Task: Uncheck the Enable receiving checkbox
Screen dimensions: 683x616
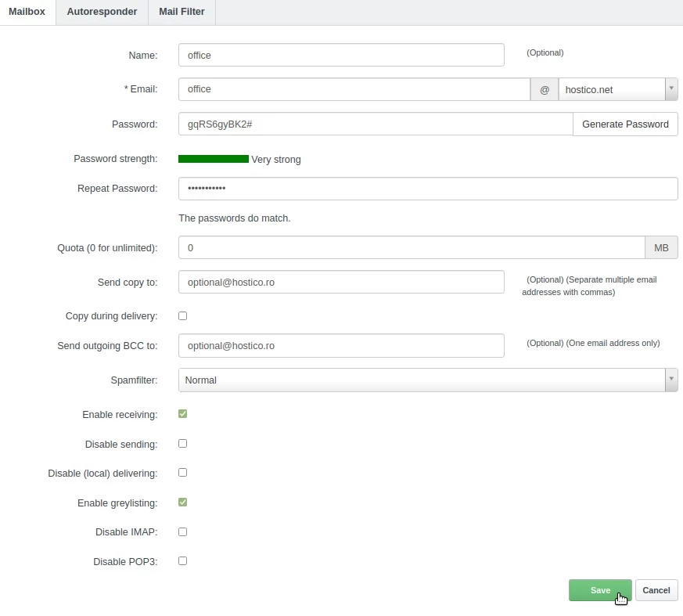Action: pyautogui.click(x=183, y=414)
